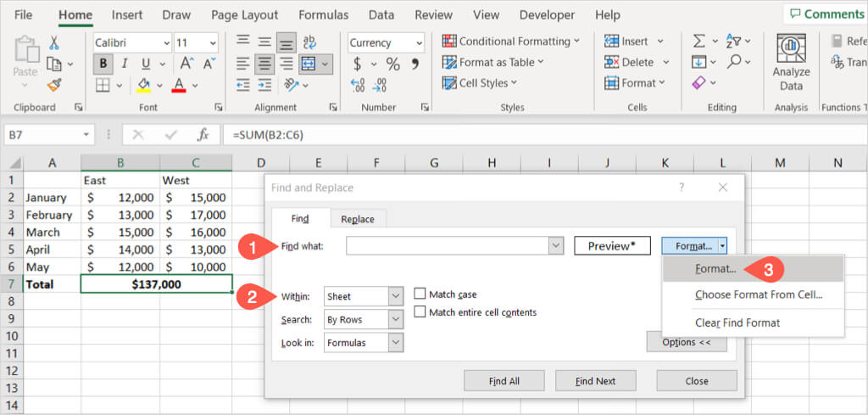Toggle Bold formatting button

pos(103,64)
